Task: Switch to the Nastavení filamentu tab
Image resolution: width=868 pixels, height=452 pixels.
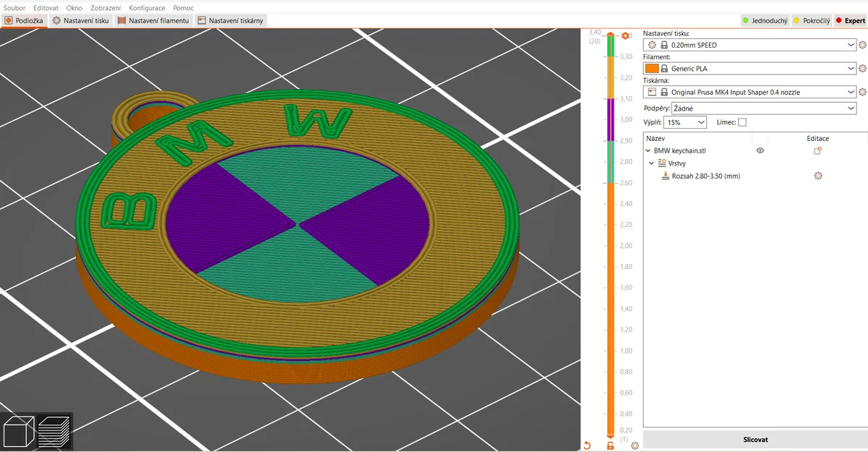Action: pyautogui.click(x=153, y=21)
